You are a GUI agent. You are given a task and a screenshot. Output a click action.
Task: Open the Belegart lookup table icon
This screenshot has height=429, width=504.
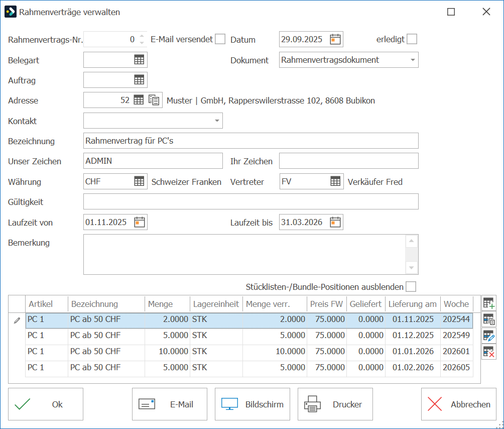(139, 60)
